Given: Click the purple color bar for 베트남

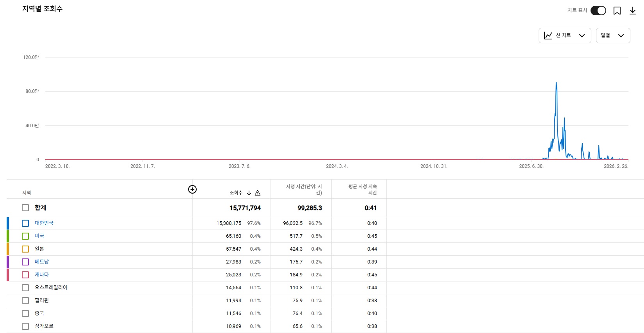Looking at the screenshot, I should [x=8, y=262].
